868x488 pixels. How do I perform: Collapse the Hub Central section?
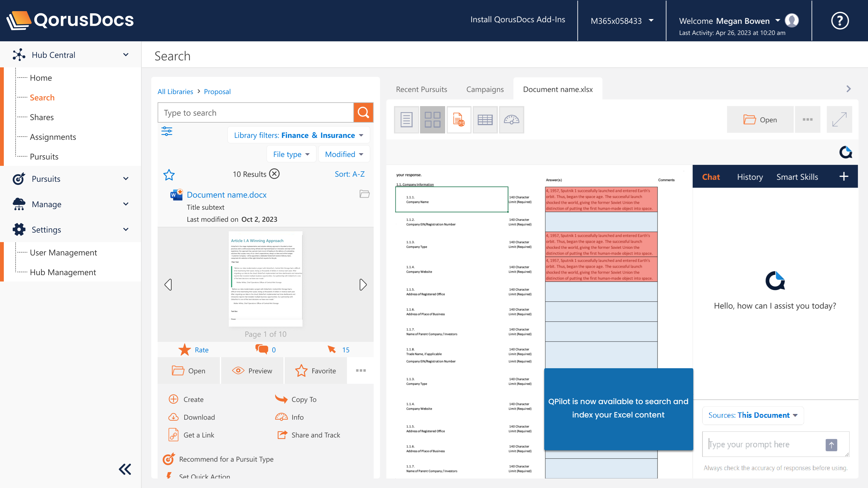click(x=126, y=55)
